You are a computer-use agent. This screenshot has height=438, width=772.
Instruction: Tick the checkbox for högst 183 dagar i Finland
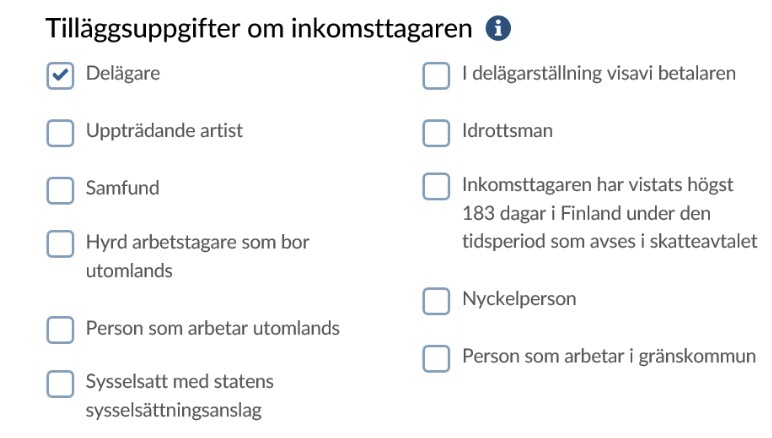[436, 187]
